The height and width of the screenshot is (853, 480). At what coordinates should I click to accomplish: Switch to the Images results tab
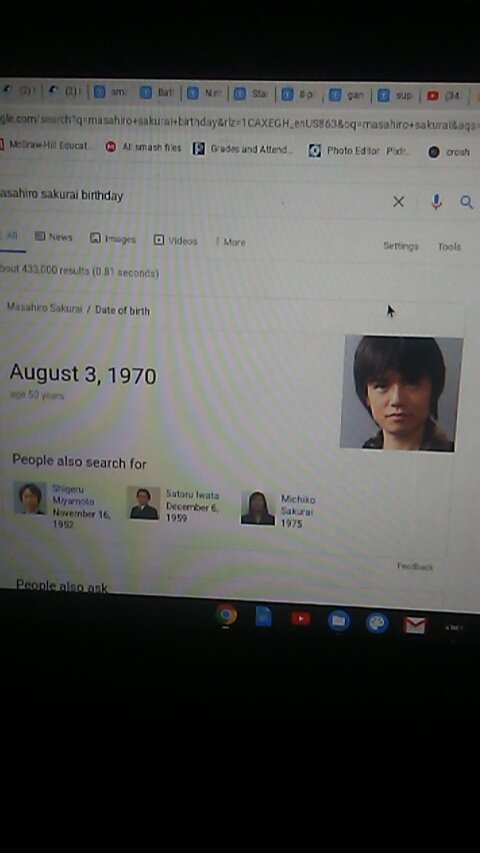(x=113, y=238)
